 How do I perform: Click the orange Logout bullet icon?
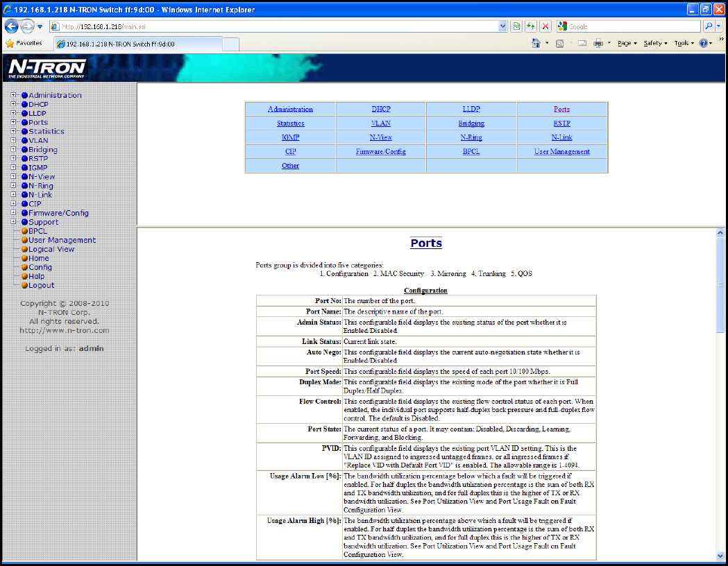(x=24, y=285)
